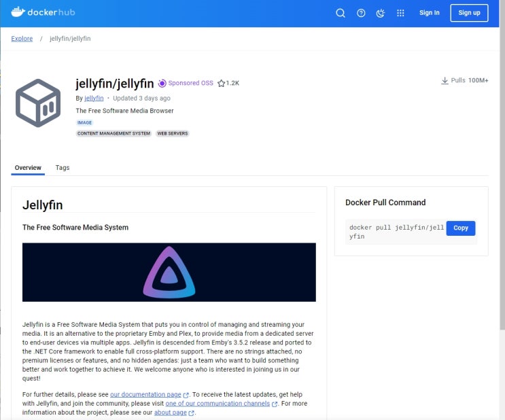Screen dimensions: 505x420
Task: Click 'The Free Software Media Browser' description
Action: coord(124,111)
